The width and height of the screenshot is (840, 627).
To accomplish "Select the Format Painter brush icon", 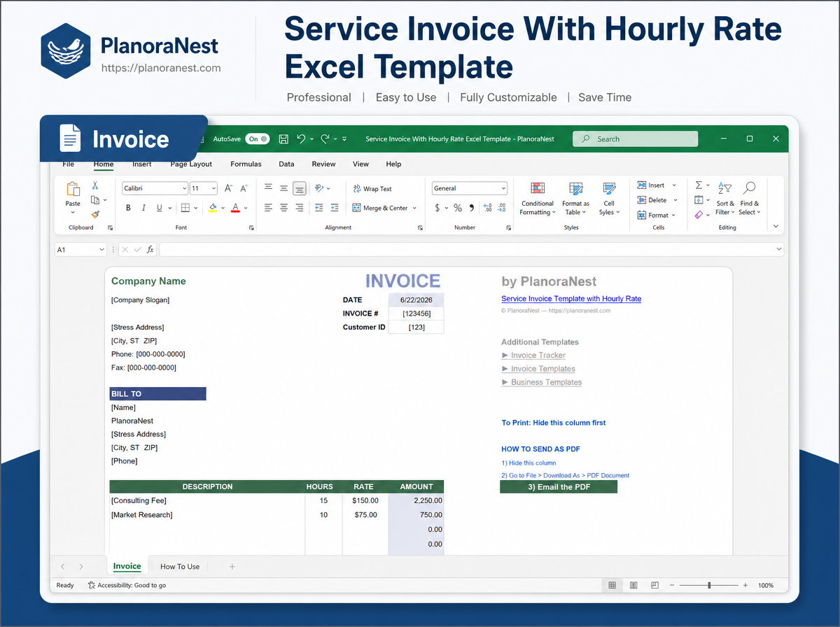I will [95, 215].
